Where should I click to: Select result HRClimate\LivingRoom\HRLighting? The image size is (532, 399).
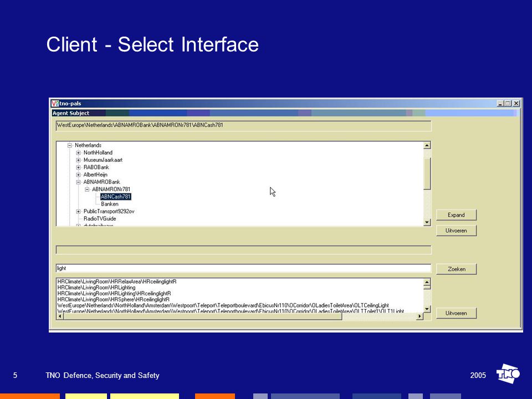(x=96, y=288)
